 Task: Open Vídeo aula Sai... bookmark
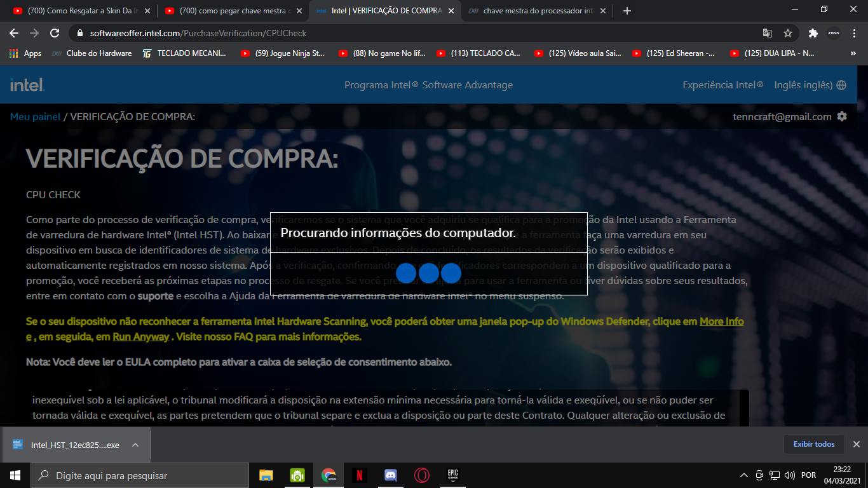click(x=578, y=53)
